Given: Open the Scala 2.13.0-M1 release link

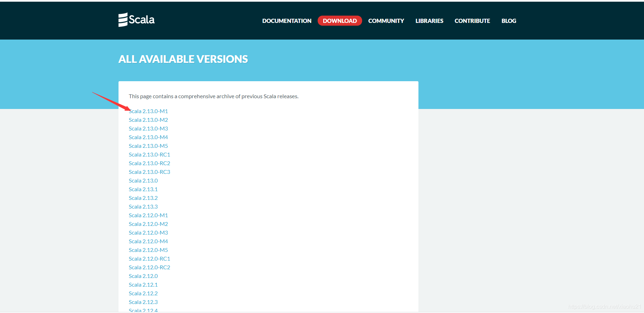Looking at the screenshot, I should pos(148,111).
